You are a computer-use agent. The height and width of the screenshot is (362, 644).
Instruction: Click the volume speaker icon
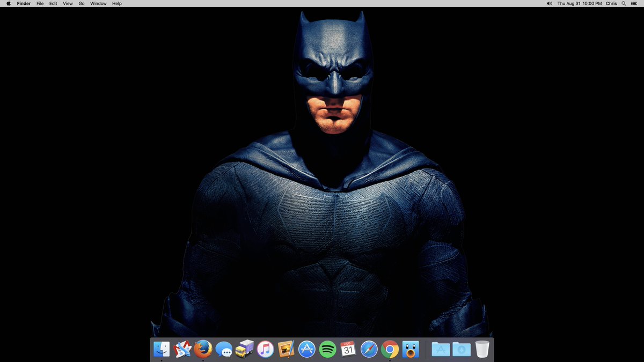point(549,3)
